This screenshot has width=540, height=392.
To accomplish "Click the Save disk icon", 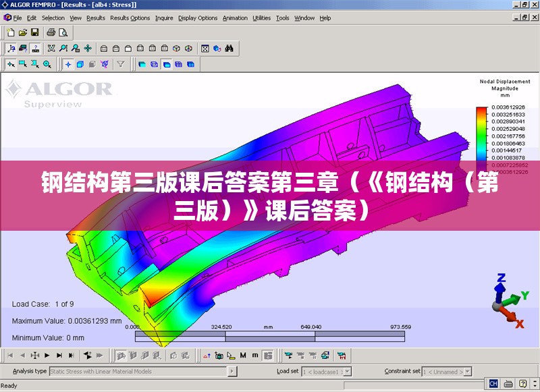I will click(x=35, y=32).
